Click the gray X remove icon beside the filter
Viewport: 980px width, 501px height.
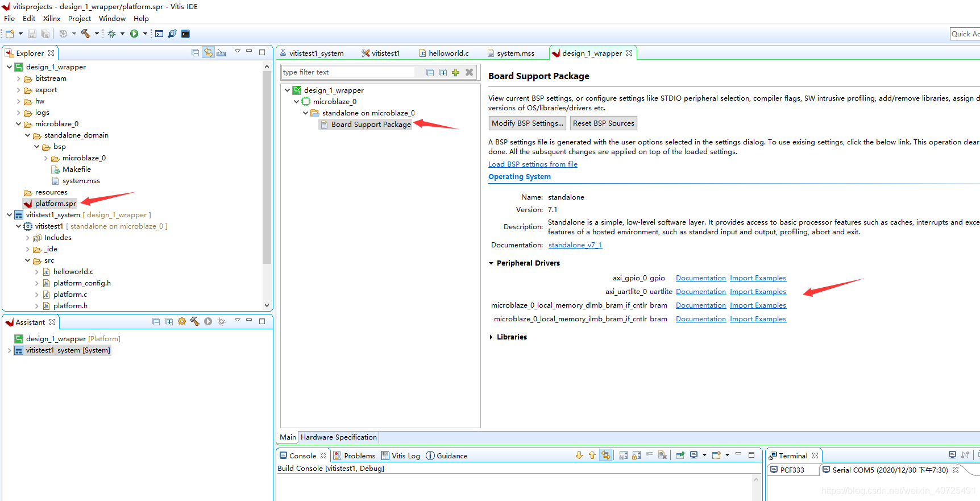(x=469, y=72)
